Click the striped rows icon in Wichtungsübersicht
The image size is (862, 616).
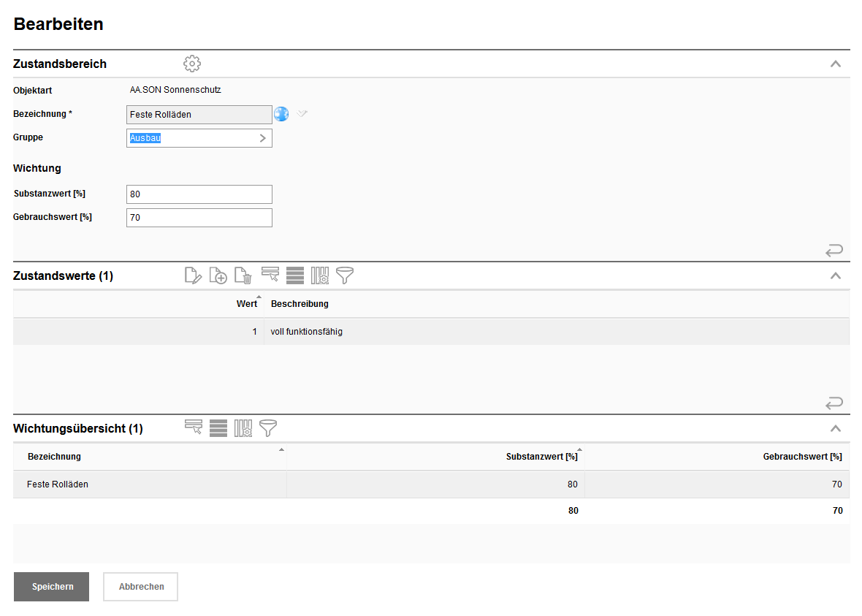click(218, 428)
